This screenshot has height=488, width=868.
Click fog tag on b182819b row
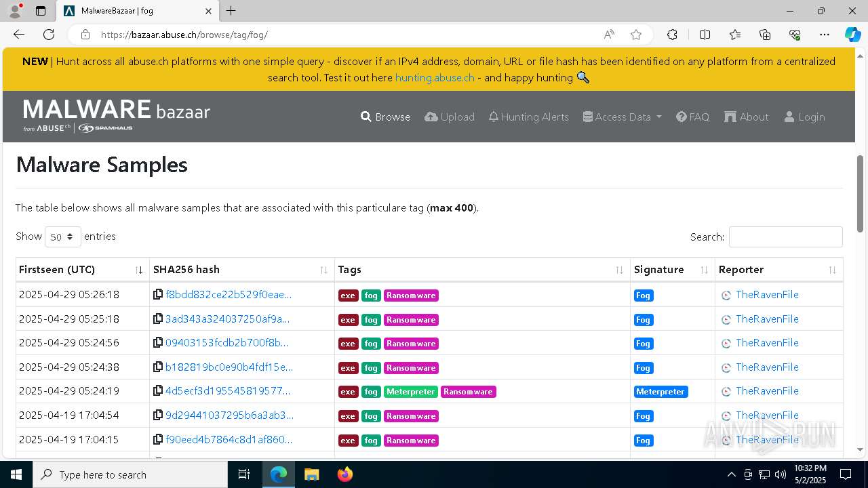point(371,368)
